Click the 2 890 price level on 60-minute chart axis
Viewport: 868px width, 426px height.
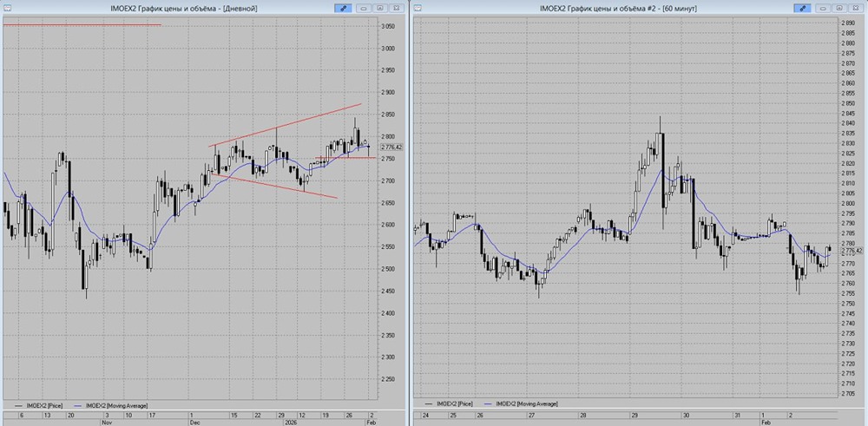pos(847,23)
